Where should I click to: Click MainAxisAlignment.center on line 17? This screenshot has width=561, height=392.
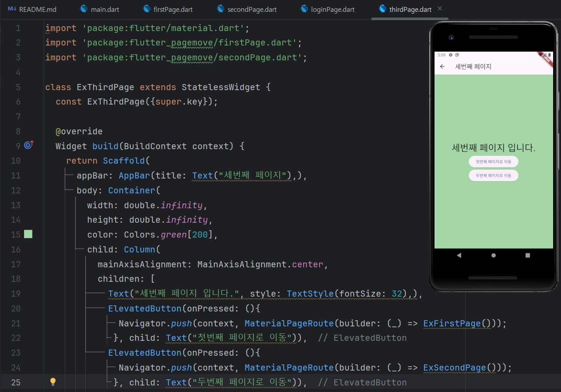[x=260, y=264]
